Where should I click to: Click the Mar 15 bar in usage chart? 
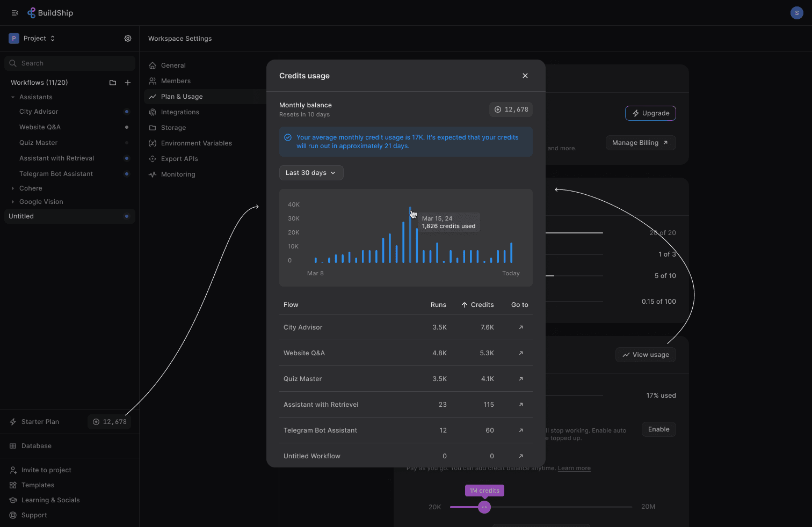click(x=410, y=235)
